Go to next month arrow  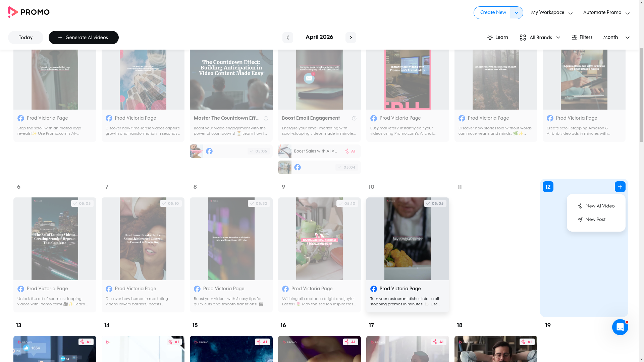click(351, 38)
